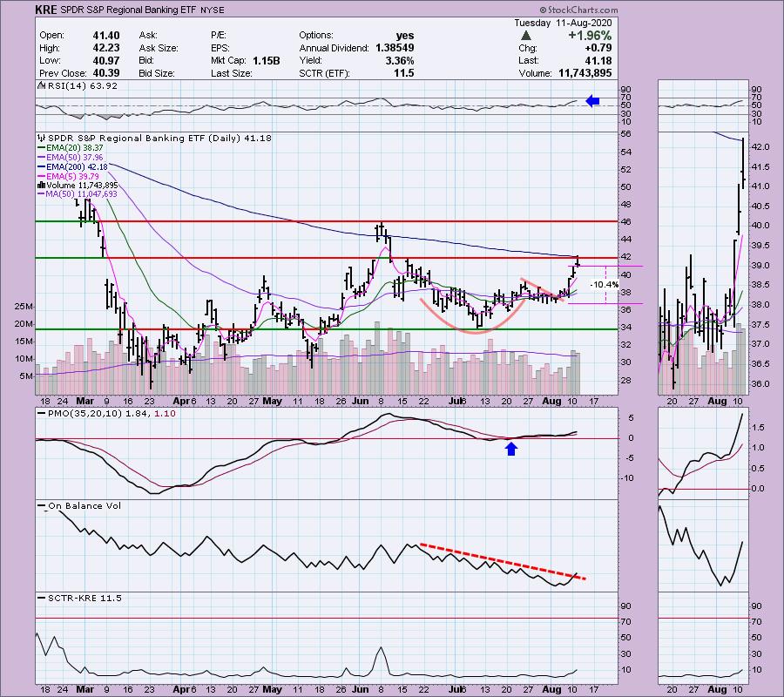Click the Annual Dividend value 1.38549
The image size is (784, 697).
[x=395, y=48]
